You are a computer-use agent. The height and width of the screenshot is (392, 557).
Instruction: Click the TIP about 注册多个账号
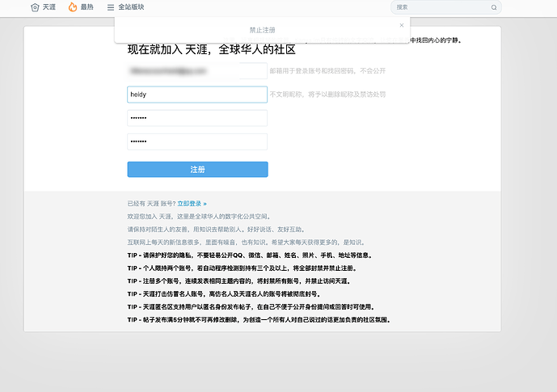240,280
